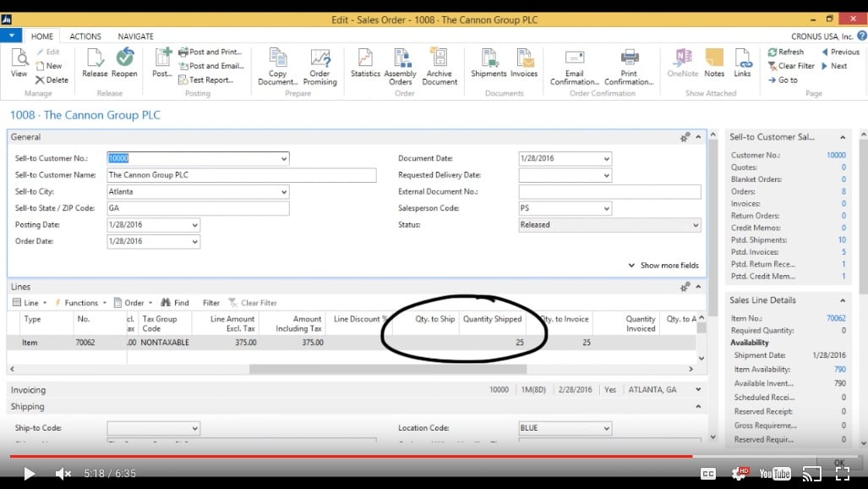Open Order Promising
This screenshot has width=868, height=489.
pyautogui.click(x=320, y=67)
